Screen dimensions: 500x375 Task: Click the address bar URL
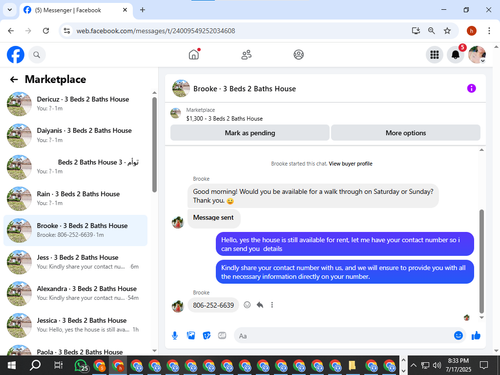tap(156, 31)
